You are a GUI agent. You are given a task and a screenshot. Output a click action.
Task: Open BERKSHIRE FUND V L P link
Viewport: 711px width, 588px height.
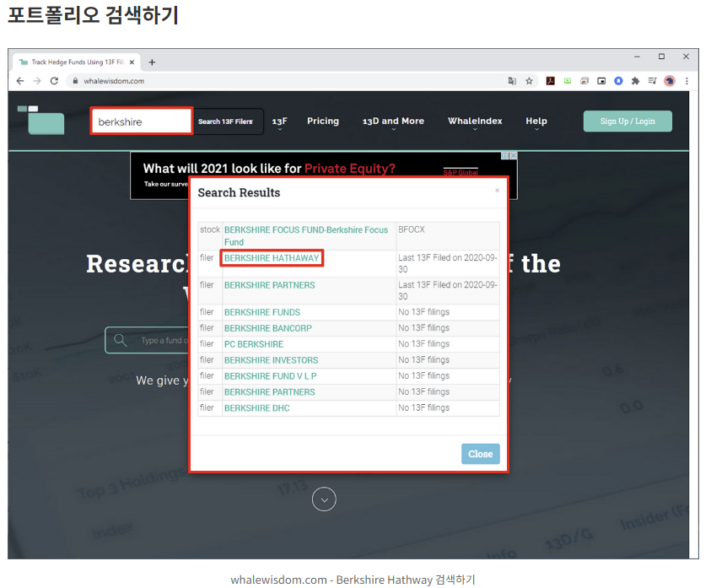(270, 376)
